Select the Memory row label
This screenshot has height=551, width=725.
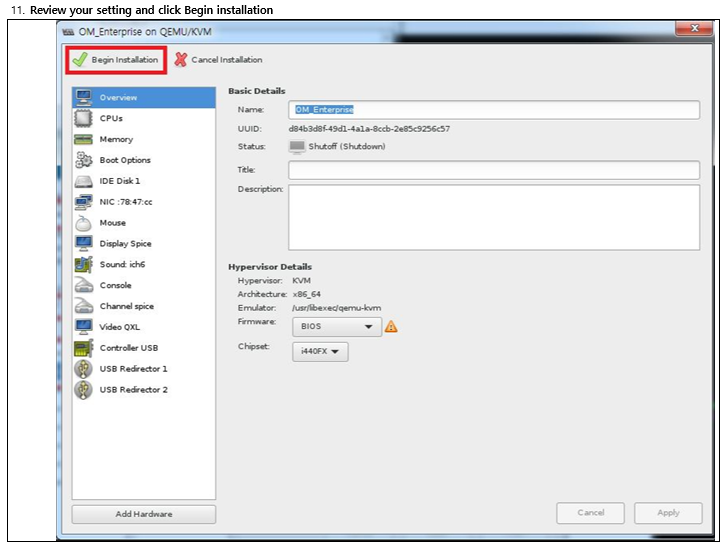click(116, 139)
